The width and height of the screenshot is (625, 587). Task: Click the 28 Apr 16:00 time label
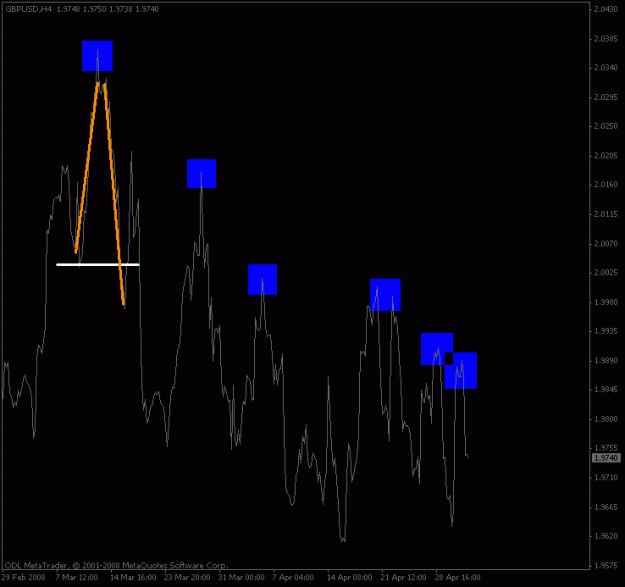(x=458, y=577)
